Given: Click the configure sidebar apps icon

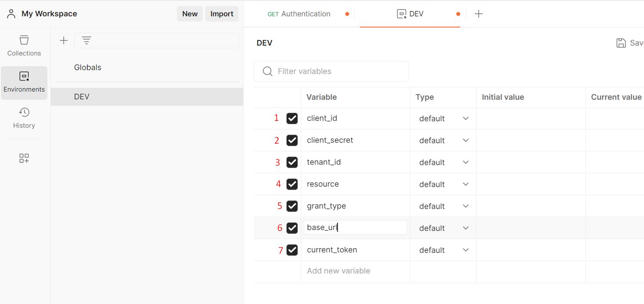Looking at the screenshot, I should (24, 158).
